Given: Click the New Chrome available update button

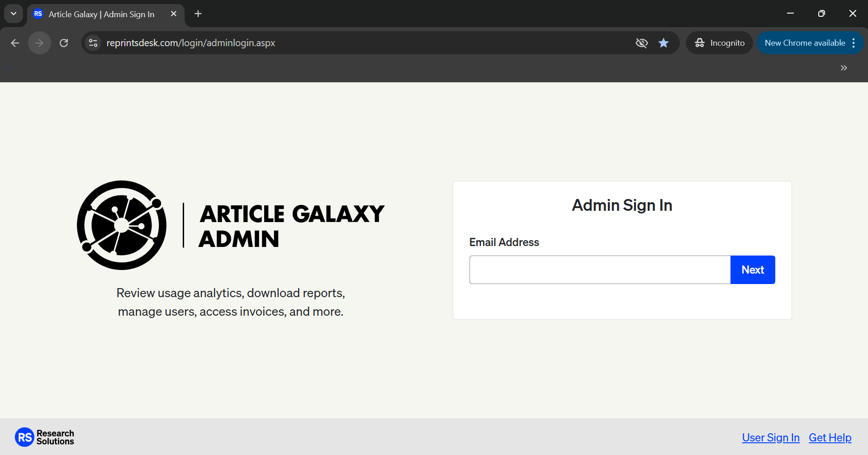Looking at the screenshot, I should [805, 43].
